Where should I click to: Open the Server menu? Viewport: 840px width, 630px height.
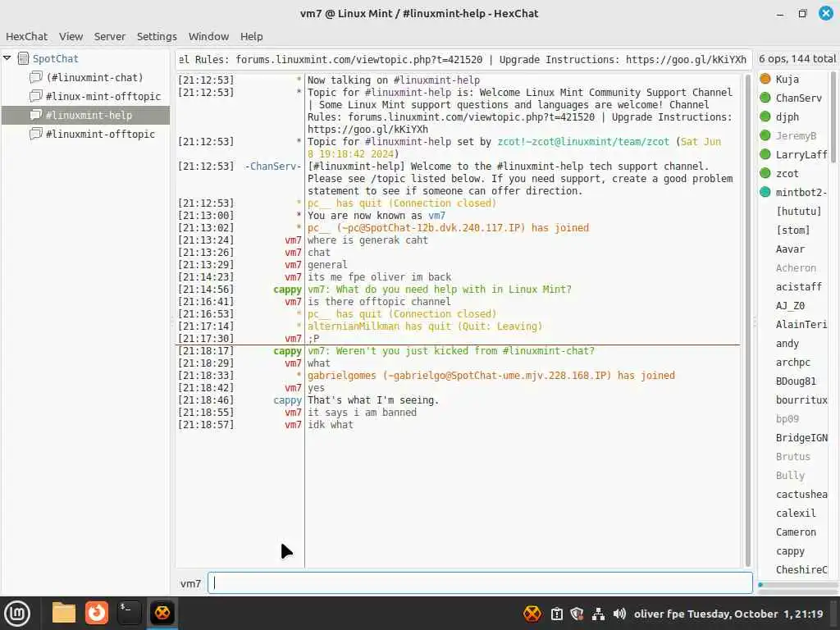click(x=109, y=36)
